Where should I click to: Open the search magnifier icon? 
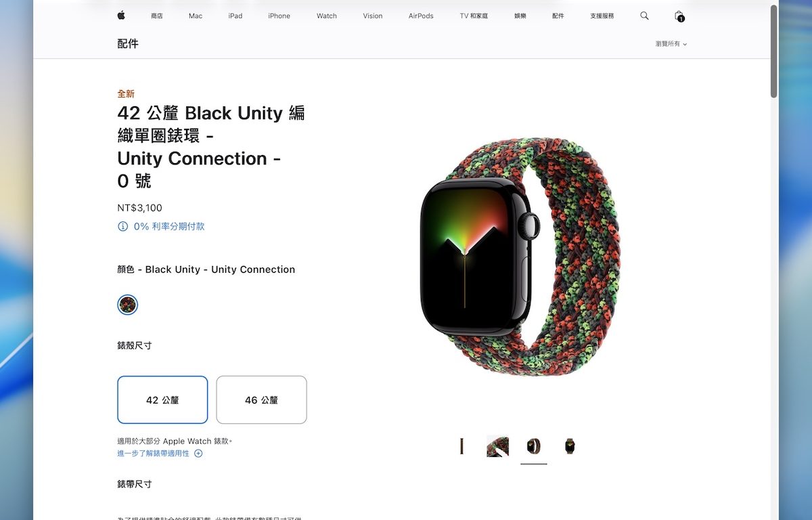(x=644, y=16)
